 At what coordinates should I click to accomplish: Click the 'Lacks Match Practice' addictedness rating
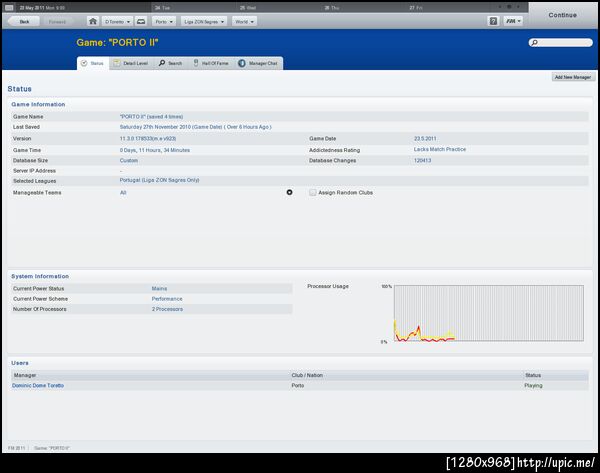[x=440, y=149]
